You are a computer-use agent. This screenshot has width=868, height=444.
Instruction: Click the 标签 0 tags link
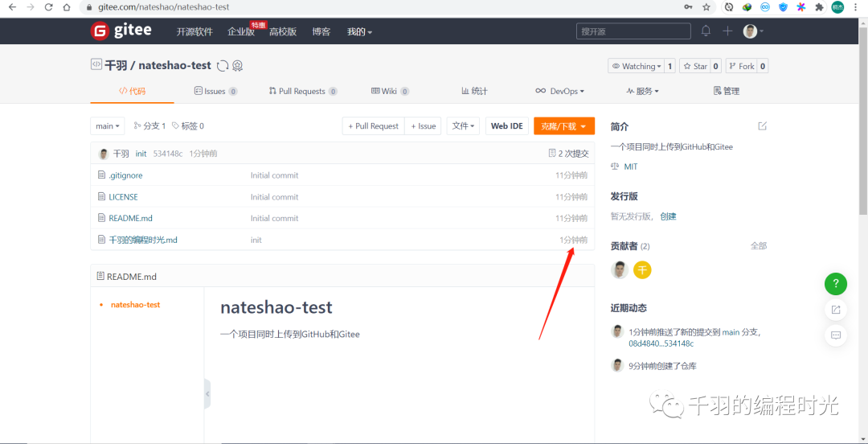point(187,125)
